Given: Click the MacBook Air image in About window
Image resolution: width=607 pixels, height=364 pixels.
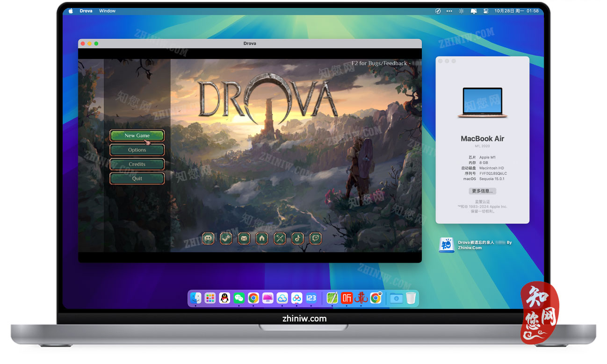Looking at the screenshot, I should point(482,102).
